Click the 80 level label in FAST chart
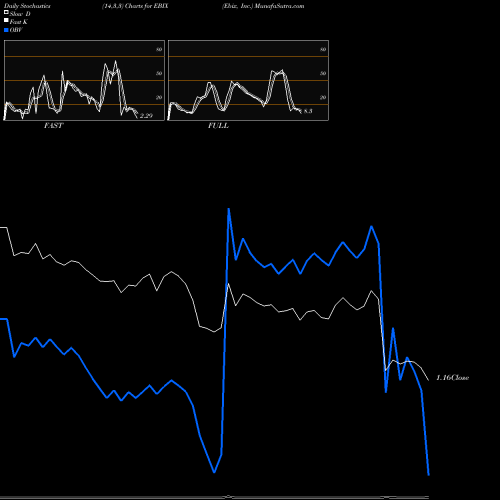This screenshot has width=500, height=500. 159,49
